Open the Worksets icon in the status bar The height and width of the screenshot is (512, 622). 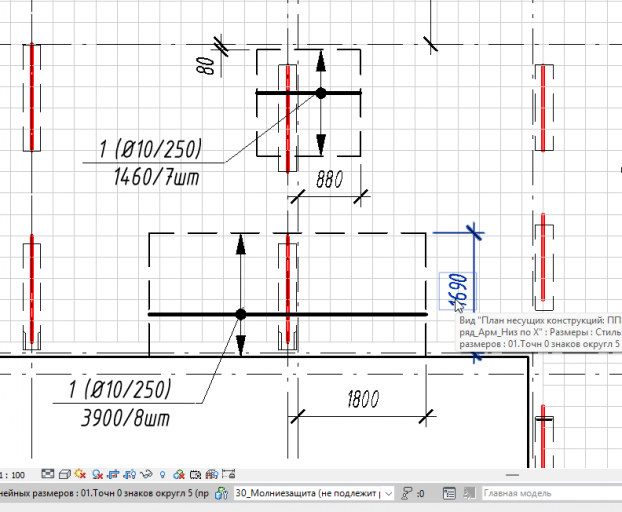coord(221,493)
